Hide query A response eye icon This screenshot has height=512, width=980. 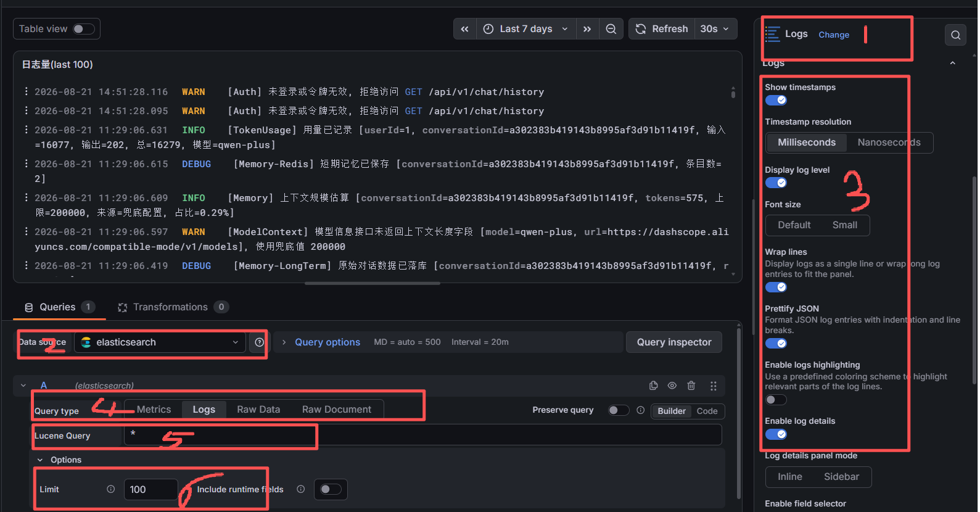pyautogui.click(x=672, y=386)
